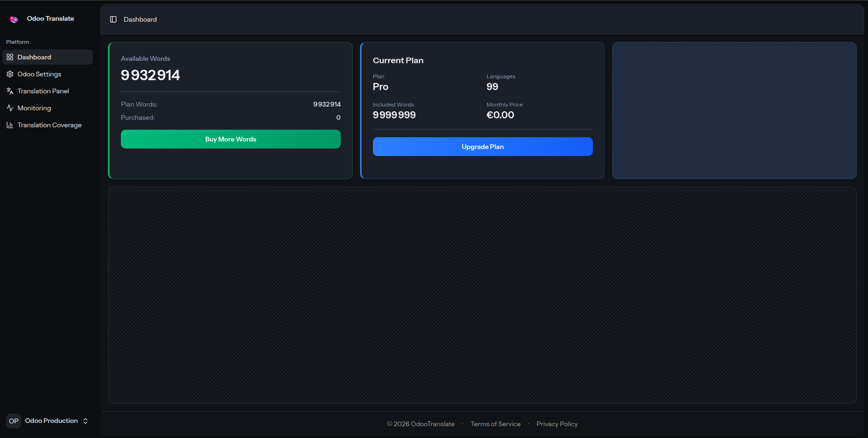Click the Pro plan name

pos(380,87)
